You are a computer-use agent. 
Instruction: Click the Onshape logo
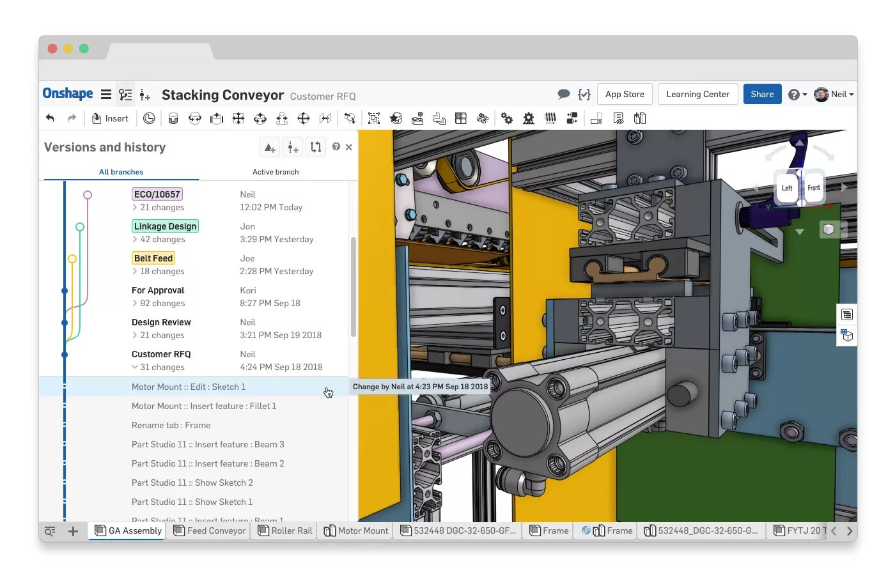[x=68, y=94]
